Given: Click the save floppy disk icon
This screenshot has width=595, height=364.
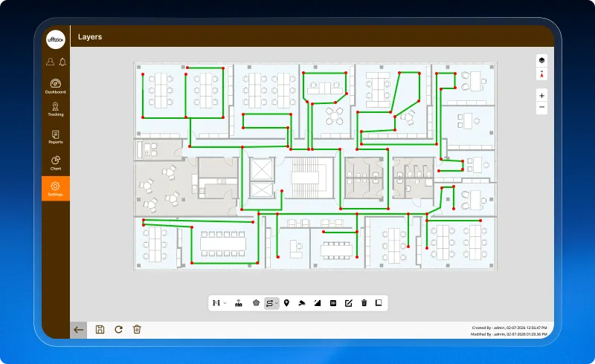Looking at the screenshot, I should (x=100, y=330).
